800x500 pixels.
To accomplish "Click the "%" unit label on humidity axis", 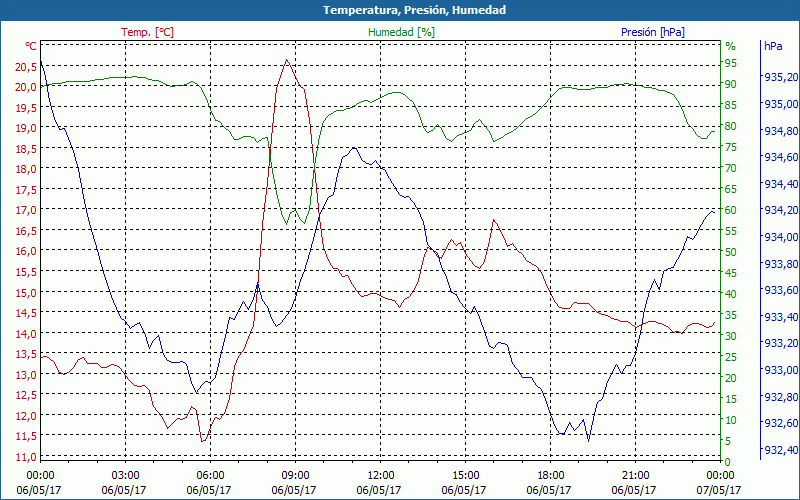I will point(731,46).
